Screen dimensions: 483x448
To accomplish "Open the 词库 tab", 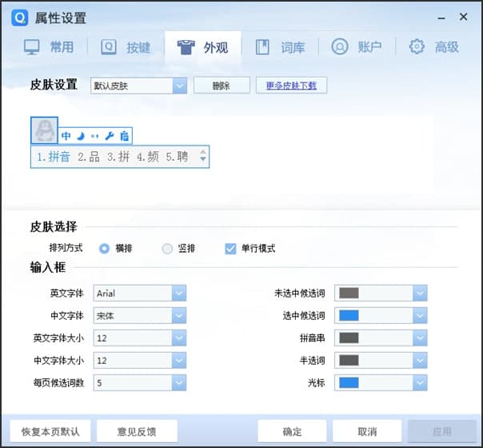I will click(280, 47).
